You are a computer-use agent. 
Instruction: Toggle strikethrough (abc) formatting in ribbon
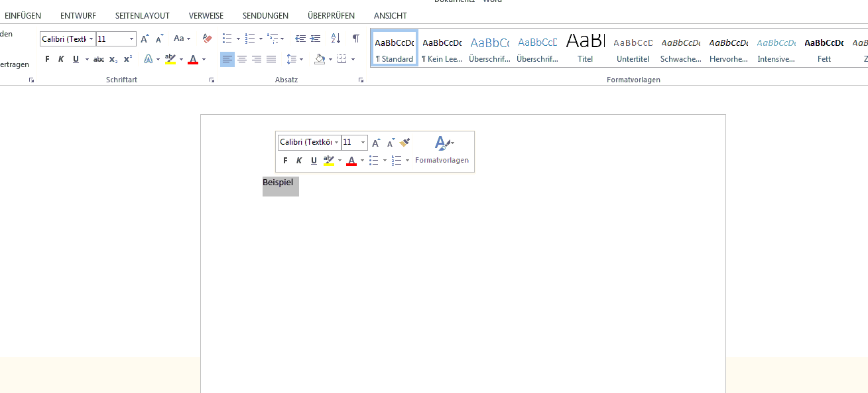pyautogui.click(x=99, y=59)
